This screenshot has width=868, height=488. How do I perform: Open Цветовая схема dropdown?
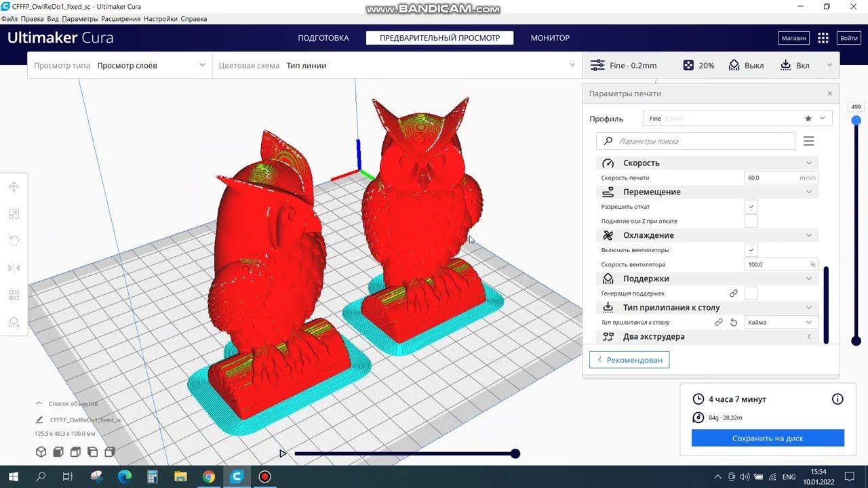[x=397, y=65]
